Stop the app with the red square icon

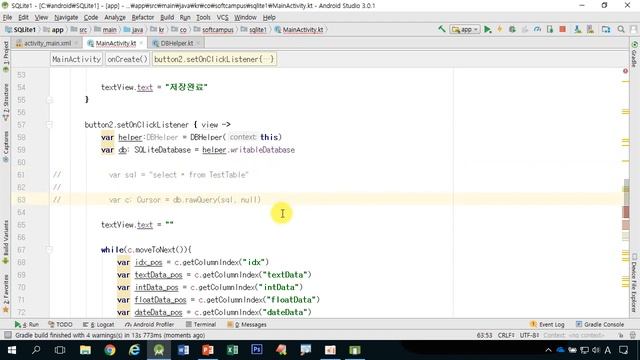(x=562, y=29)
